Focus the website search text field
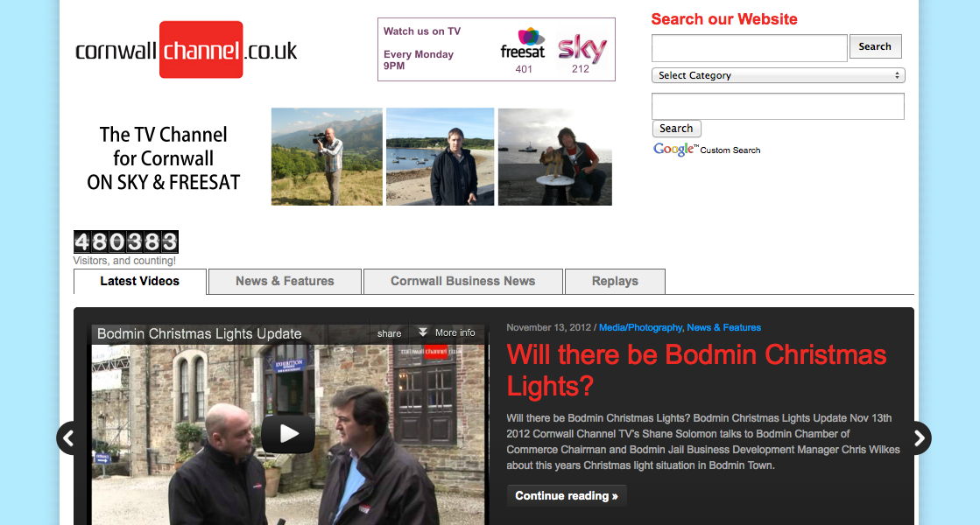This screenshot has width=980, height=525. click(x=750, y=48)
